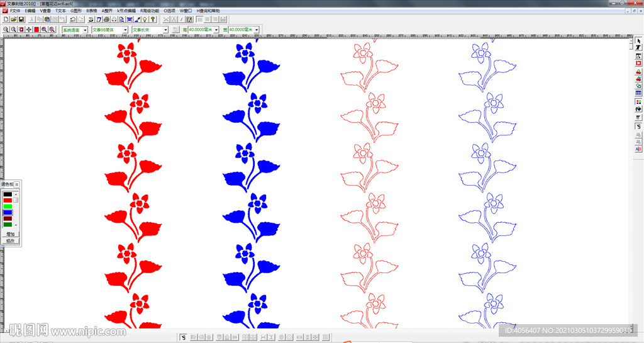Screen dimensions: 644x343
Task: Open the F文件 menu
Action: (x=15, y=11)
